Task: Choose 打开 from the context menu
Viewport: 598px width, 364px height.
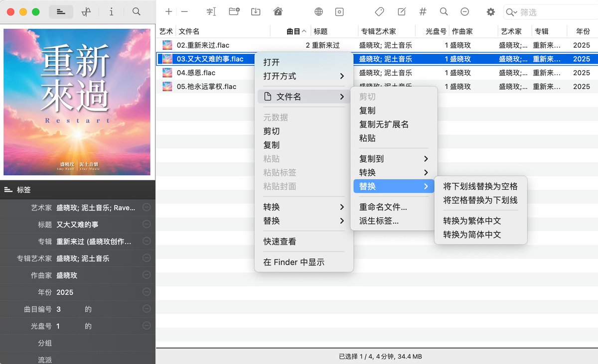Action: point(304,62)
